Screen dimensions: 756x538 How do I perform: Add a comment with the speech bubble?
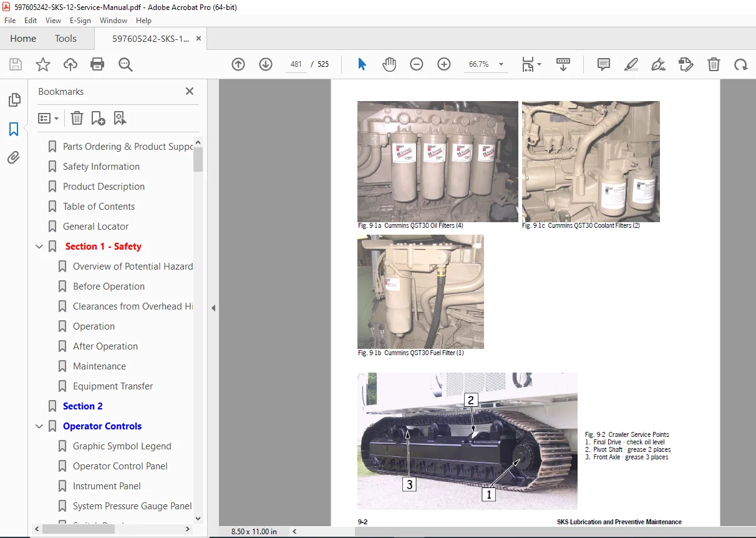coord(603,64)
